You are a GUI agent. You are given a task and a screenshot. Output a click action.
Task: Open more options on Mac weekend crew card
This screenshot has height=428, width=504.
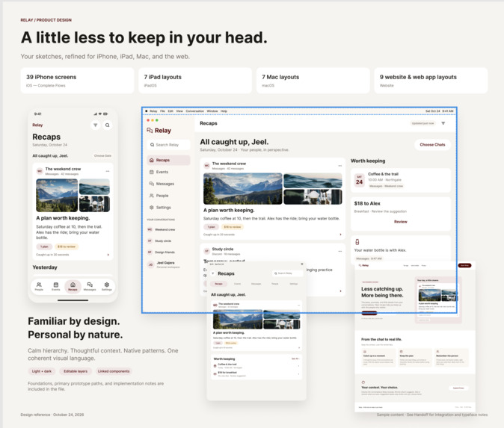pos(340,166)
